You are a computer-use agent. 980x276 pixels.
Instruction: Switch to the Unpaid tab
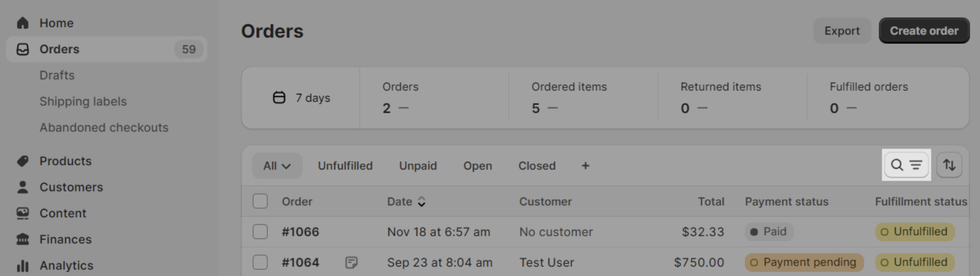click(x=418, y=166)
